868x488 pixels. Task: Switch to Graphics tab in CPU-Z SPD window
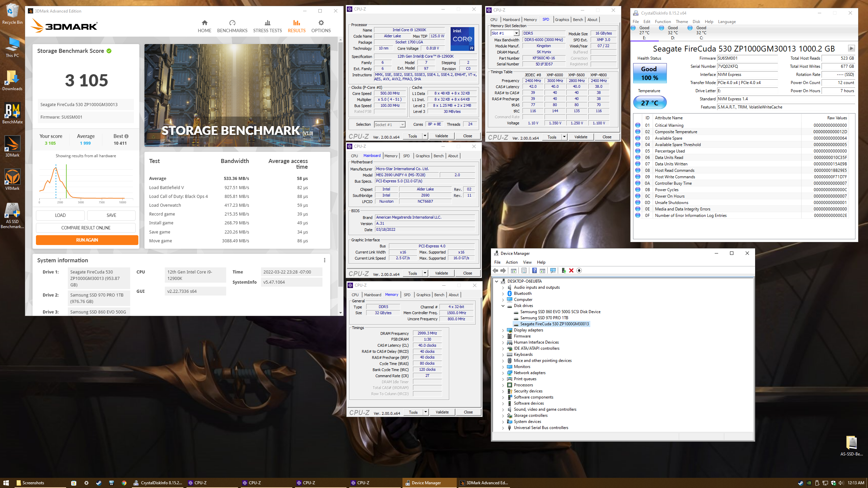tap(562, 20)
